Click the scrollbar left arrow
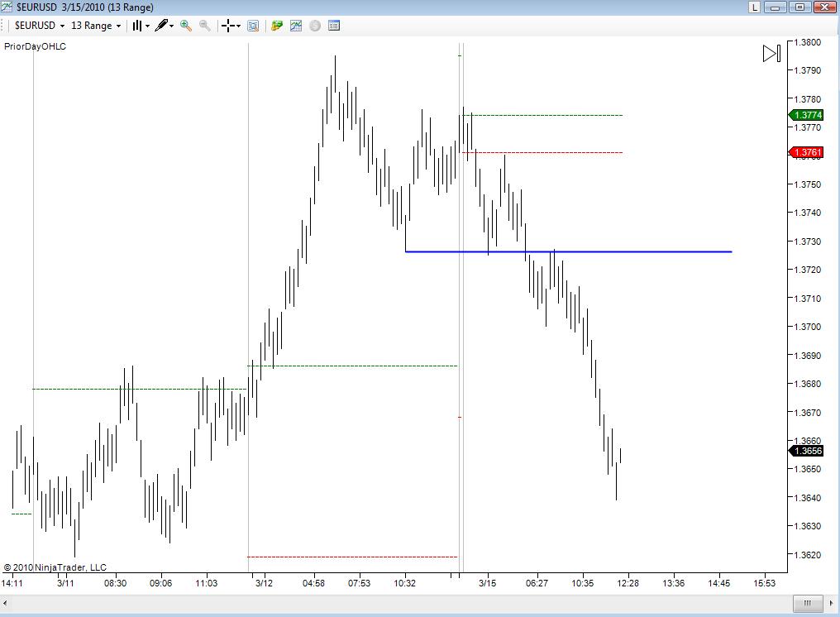This screenshot has width=840, height=617. (5, 603)
